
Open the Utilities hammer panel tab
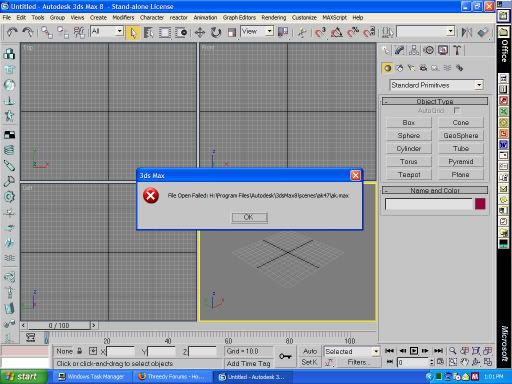pos(457,50)
